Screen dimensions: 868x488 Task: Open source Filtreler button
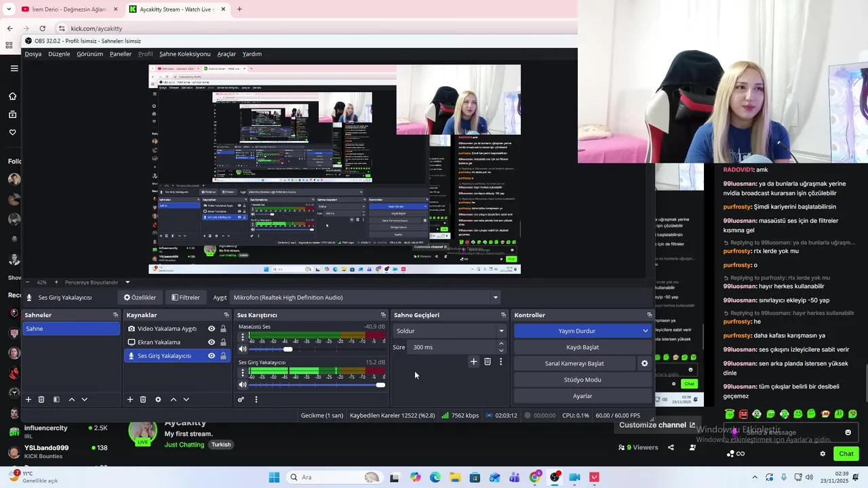click(x=186, y=298)
